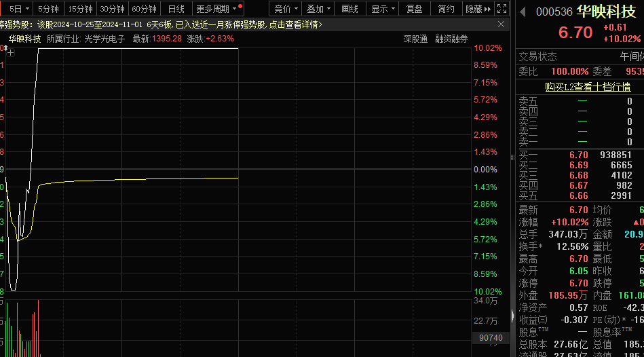Select the 60分钟 chart period
Image resolution: width=644 pixels, height=357 pixels.
pyautogui.click(x=144, y=9)
